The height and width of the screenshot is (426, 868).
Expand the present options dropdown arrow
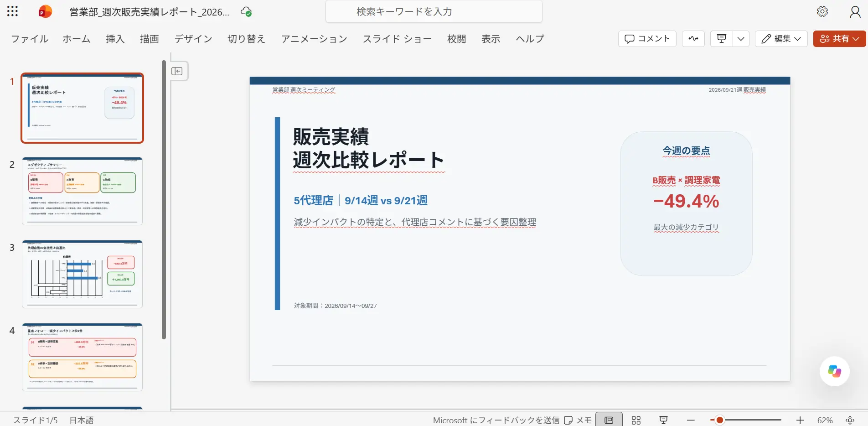pos(741,39)
